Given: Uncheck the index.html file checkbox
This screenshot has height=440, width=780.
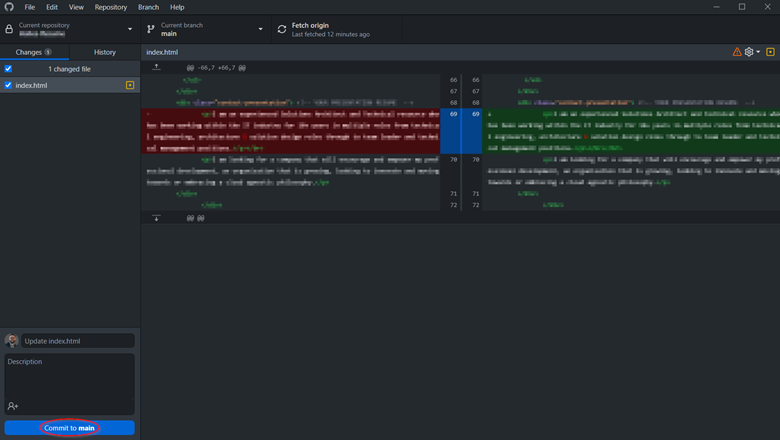Looking at the screenshot, I should tap(9, 86).
